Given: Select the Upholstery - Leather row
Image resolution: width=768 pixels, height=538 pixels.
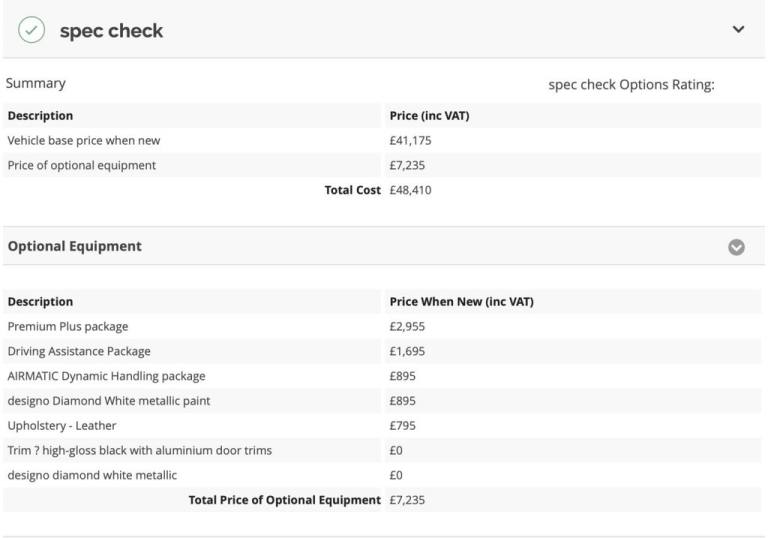Looking at the screenshot, I should (x=382, y=425).
